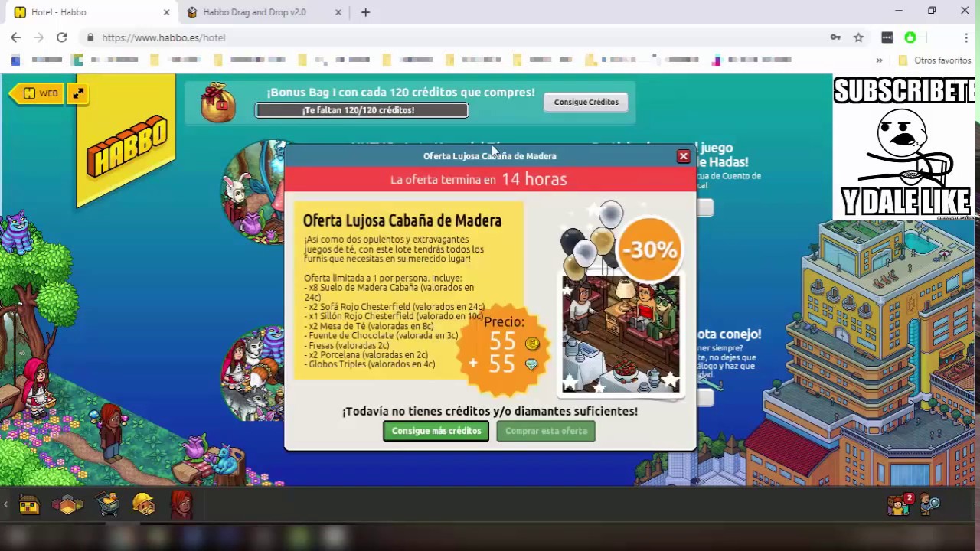Bookmark this page with star icon

[858, 37]
